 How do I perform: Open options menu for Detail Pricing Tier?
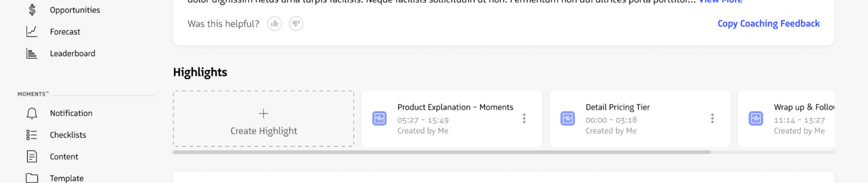pyautogui.click(x=712, y=118)
